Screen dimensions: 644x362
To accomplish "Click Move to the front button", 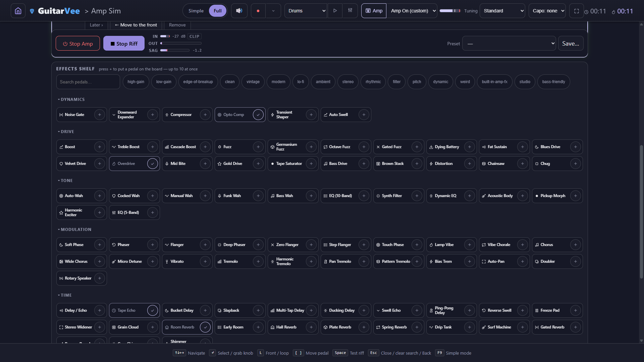I will [x=136, y=25].
